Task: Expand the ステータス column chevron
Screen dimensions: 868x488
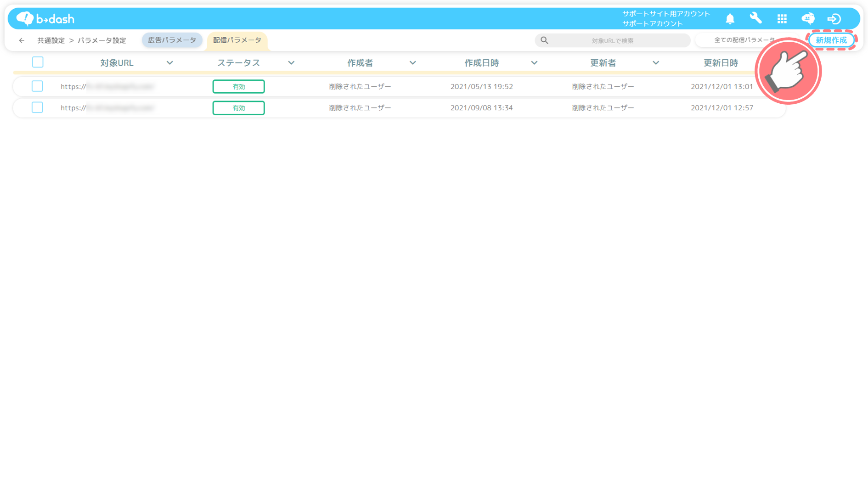Action: 291,63
